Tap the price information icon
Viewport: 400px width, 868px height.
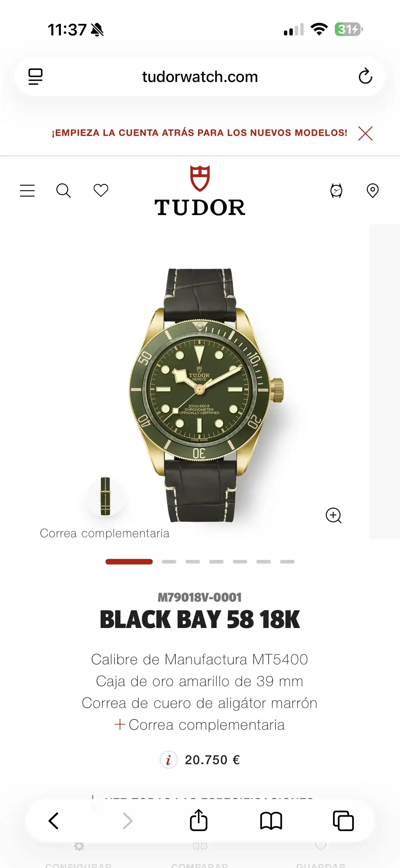pos(168,760)
